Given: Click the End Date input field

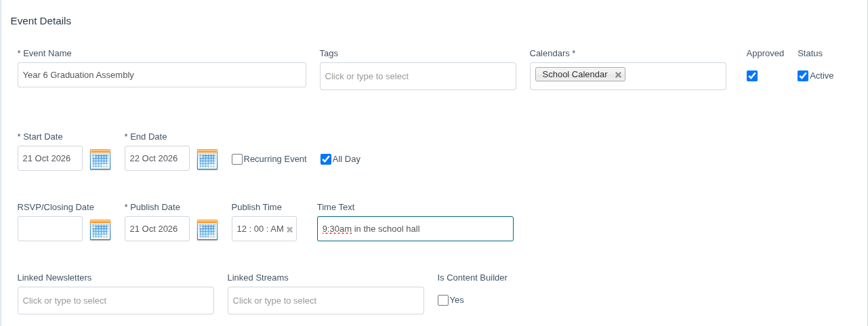Looking at the screenshot, I should [x=157, y=159].
